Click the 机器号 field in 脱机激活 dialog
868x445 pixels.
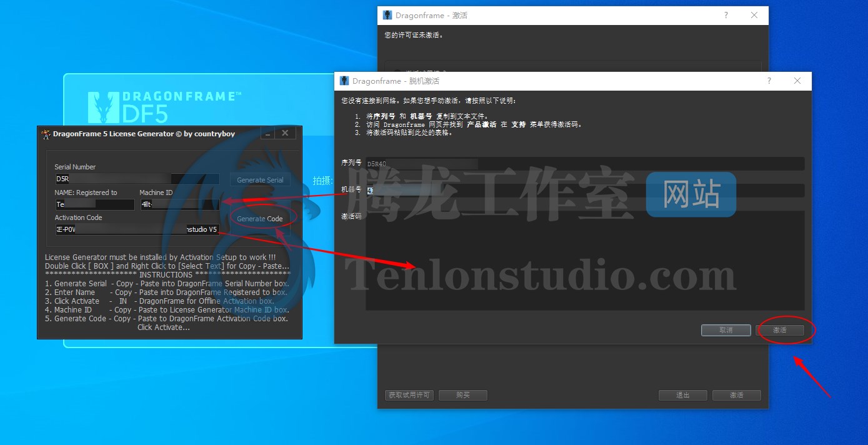[x=584, y=190]
